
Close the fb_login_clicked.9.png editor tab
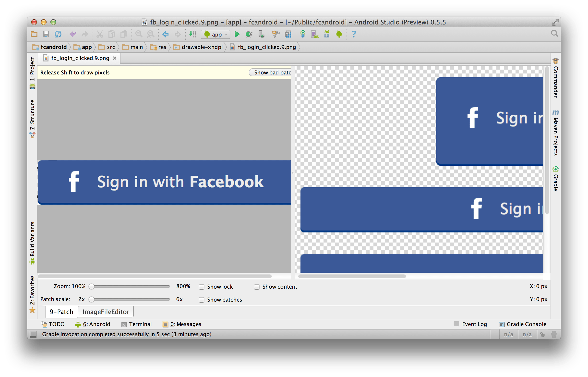pos(114,58)
